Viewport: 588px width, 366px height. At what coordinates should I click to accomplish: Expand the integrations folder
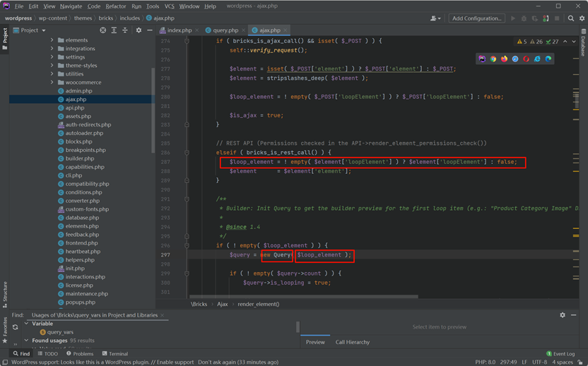tap(52, 48)
